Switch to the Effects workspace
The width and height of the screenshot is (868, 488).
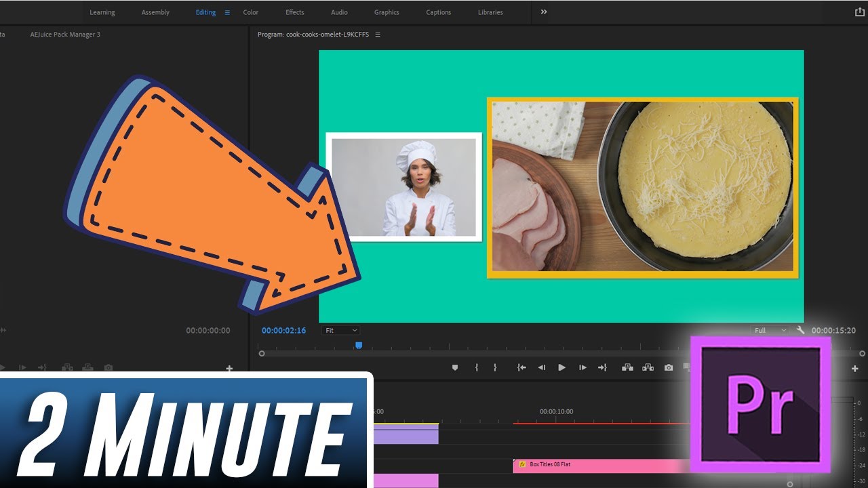point(295,12)
